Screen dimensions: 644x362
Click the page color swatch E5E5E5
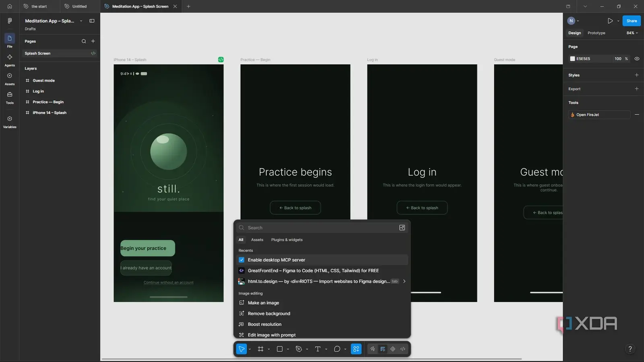tap(572, 59)
